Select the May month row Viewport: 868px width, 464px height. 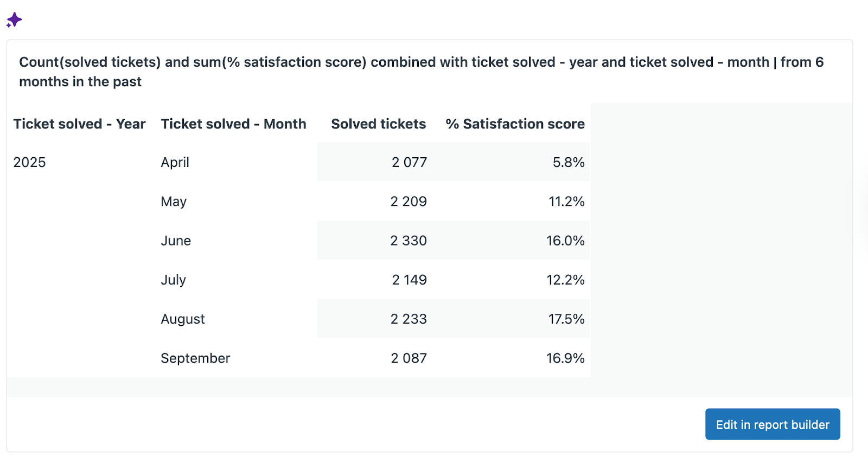[174, 202]
